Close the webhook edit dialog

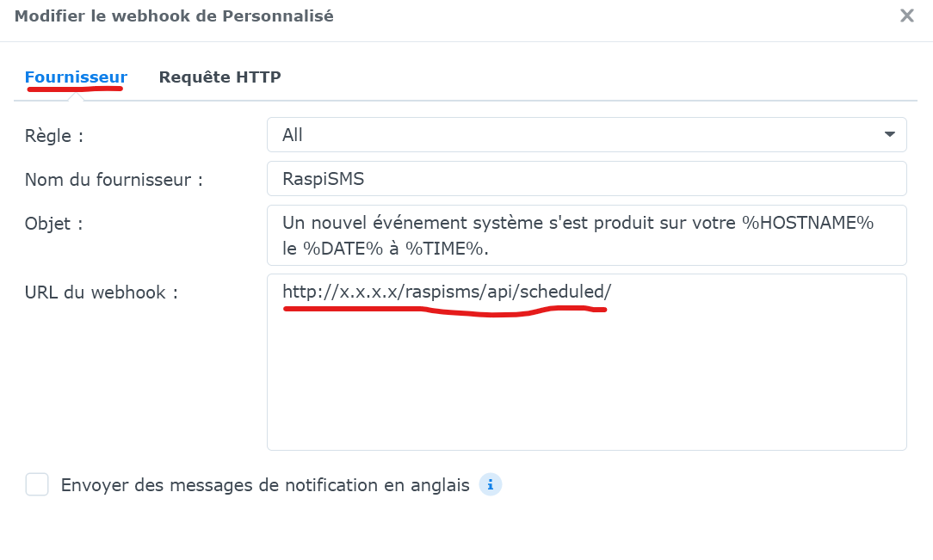[x=906, y=15]
